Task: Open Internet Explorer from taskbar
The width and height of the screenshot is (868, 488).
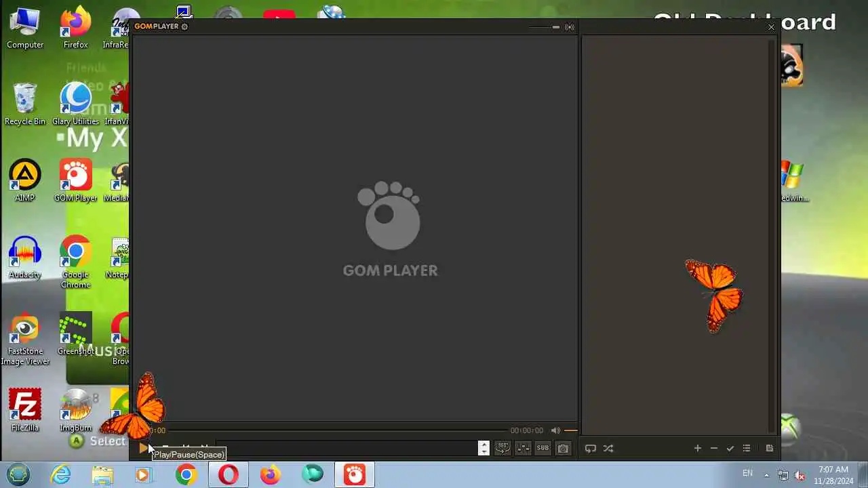Action: [x=61, y=474]
